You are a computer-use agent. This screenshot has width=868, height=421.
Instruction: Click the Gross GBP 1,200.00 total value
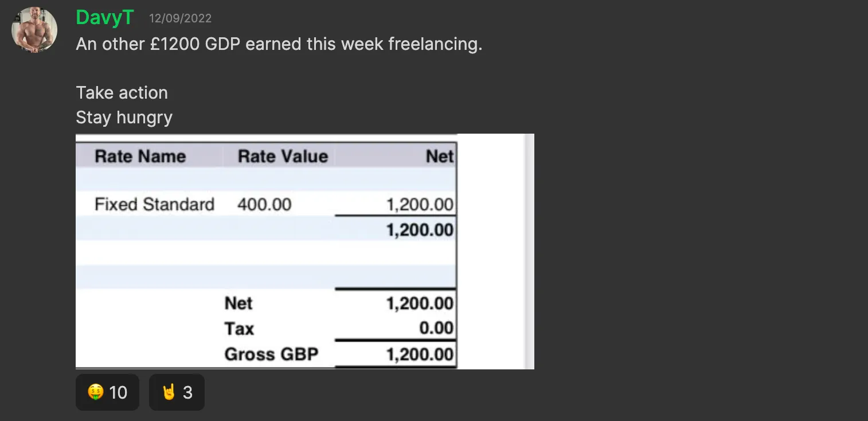click(420, 354)
